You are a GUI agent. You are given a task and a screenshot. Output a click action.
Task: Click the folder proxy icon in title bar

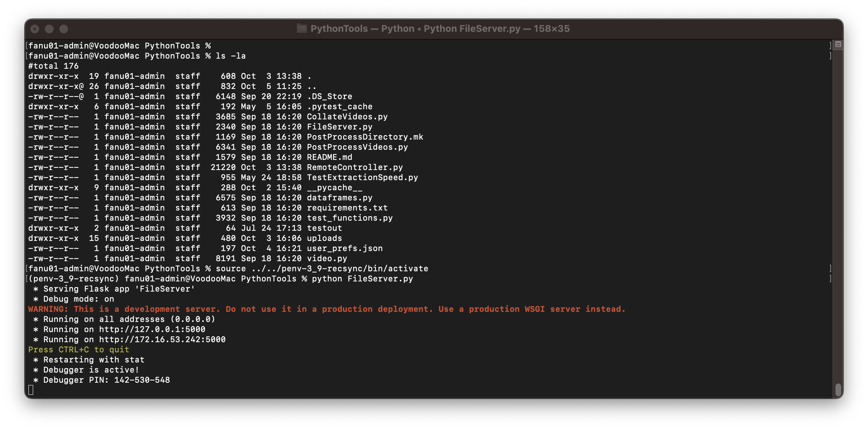[302, 29]
